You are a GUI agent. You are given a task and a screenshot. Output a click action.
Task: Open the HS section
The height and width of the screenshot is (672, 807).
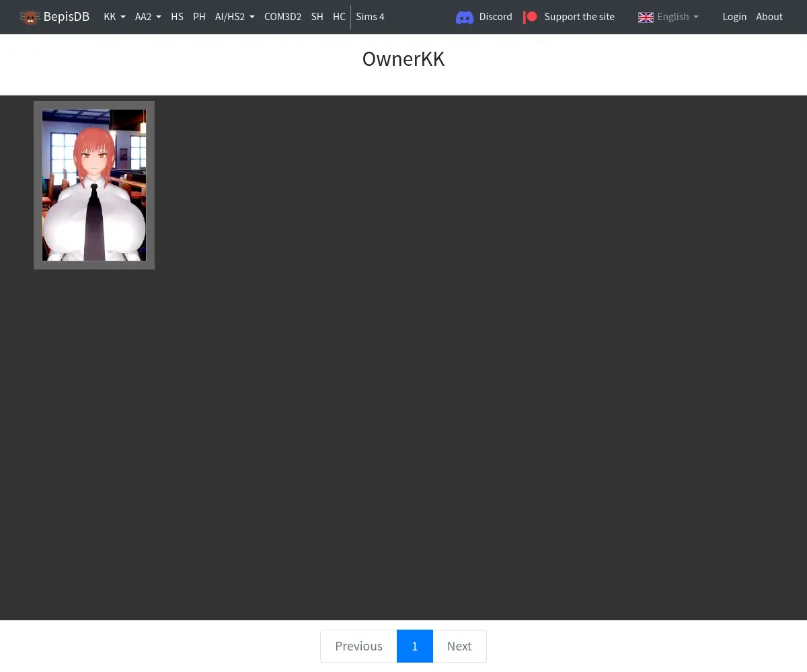[x=177, y=17]
